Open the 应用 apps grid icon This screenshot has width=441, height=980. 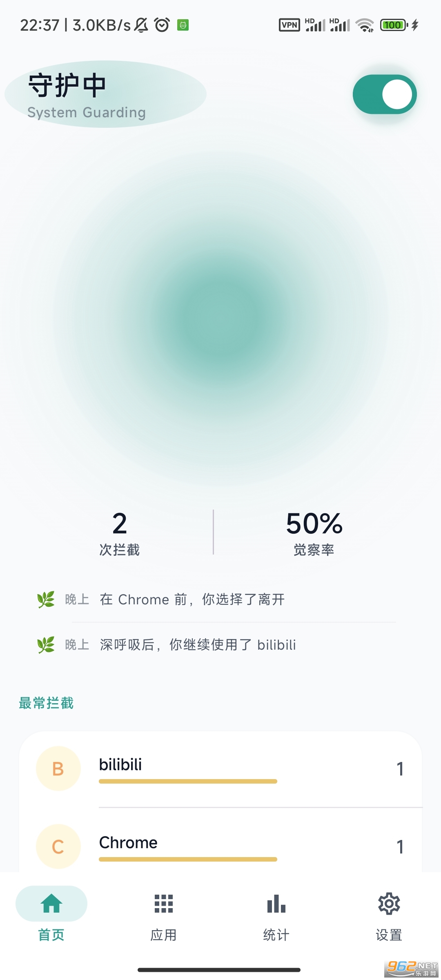tap(164, 904)
